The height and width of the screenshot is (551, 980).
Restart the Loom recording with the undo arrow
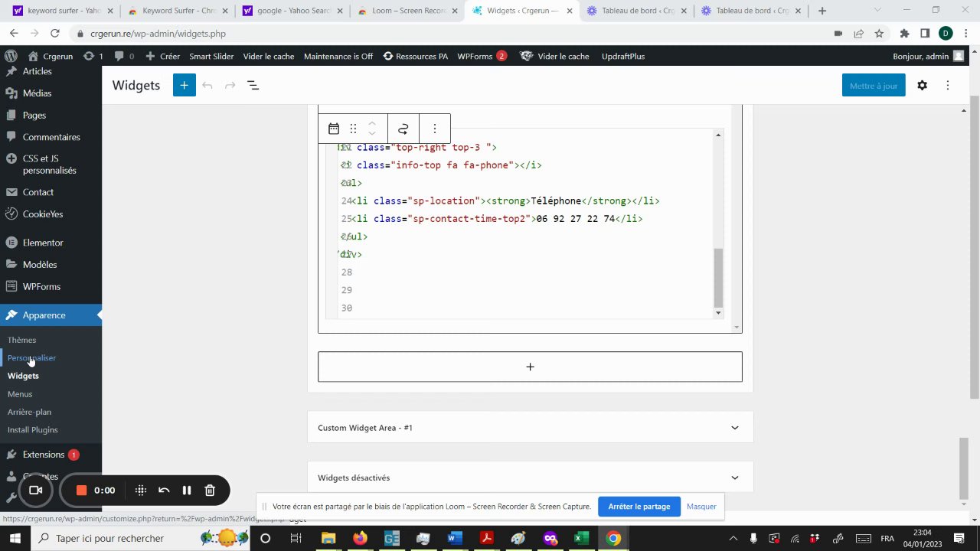point(164,491)
